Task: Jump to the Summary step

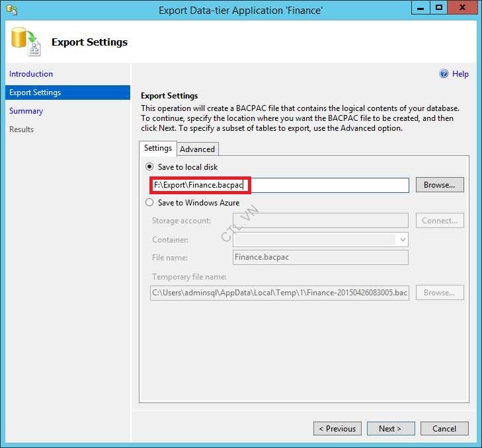Action: 26,111
